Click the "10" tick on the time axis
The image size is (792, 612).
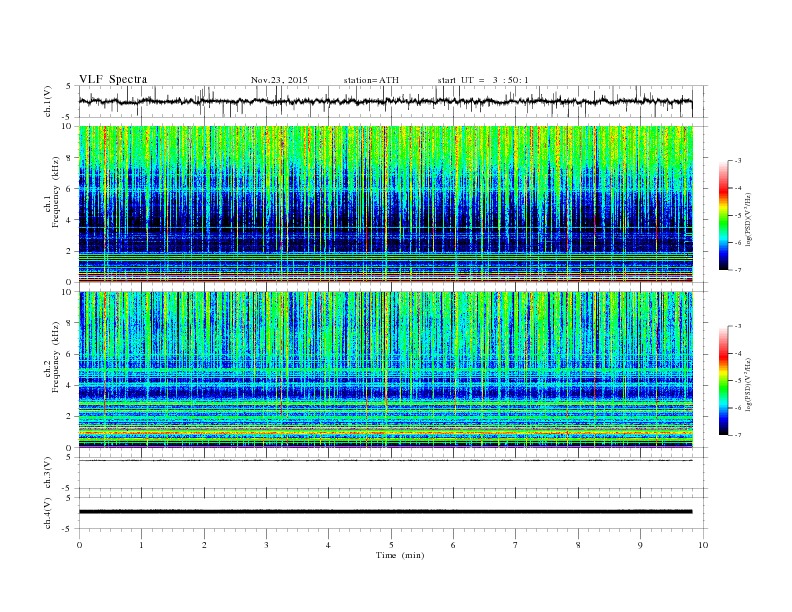[x=703, y=545]
